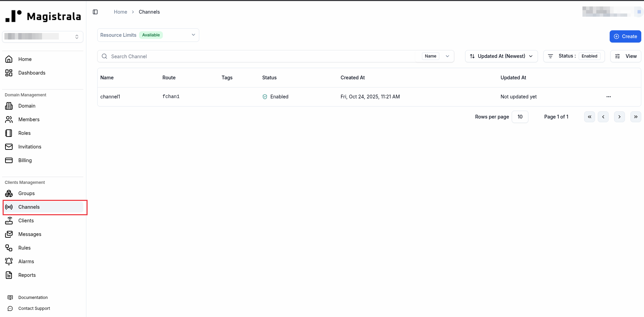The image size is (644, 317).
Task: Click the Rules icon in Clients Management
Action: tap(9, 248)
